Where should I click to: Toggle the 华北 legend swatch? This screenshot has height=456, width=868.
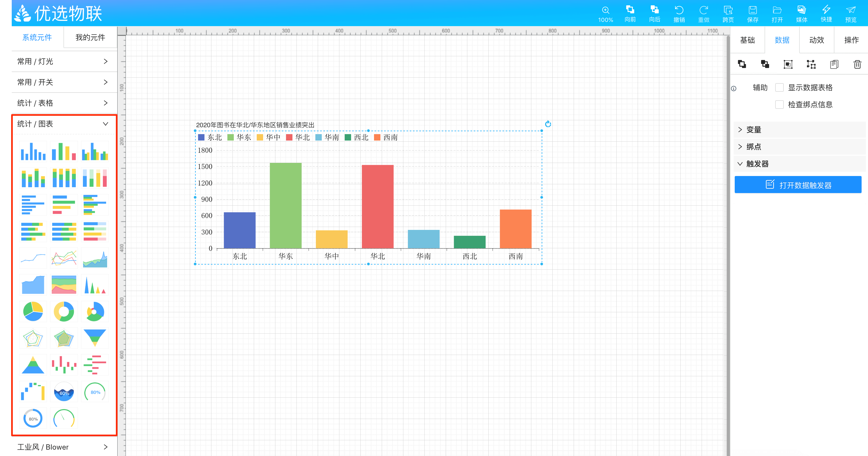click(x=289, y=137)
